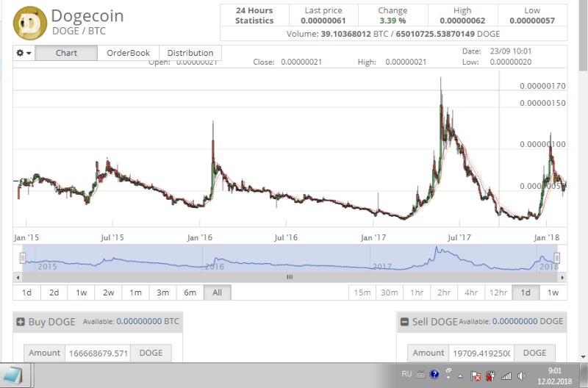588x388 pixels.
Task: Open the chart settings gear dropdown
Action: (x=24, y=53)
